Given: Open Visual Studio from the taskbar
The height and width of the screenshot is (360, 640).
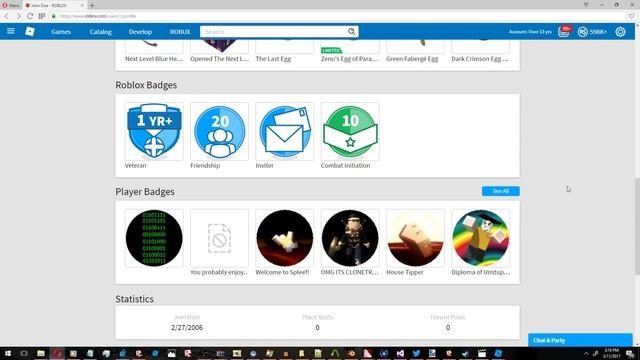Looking at the screenshot, I should coord(400,353).
